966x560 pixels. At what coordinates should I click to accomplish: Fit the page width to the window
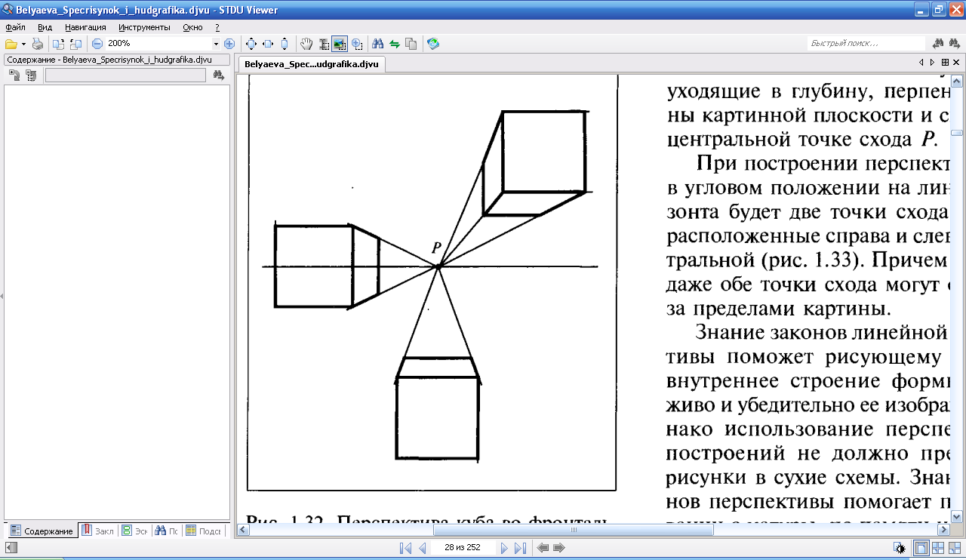point(268,44)
